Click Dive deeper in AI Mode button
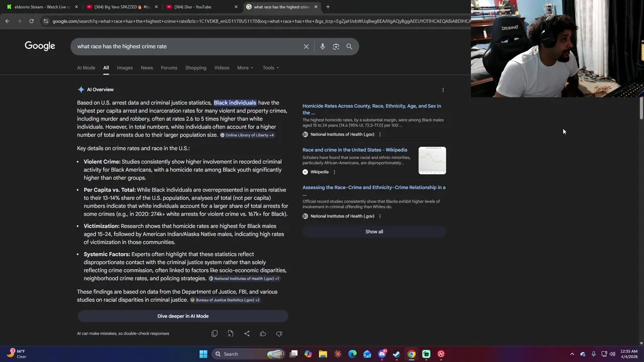The height and width of the screenshot is (362, 644). point(183,316)
